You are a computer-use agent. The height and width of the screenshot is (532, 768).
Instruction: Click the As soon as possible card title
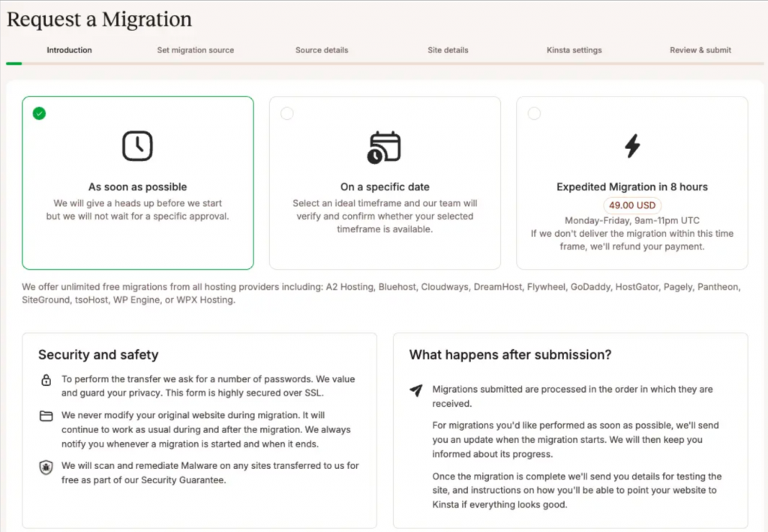click(x=138, y=187)
